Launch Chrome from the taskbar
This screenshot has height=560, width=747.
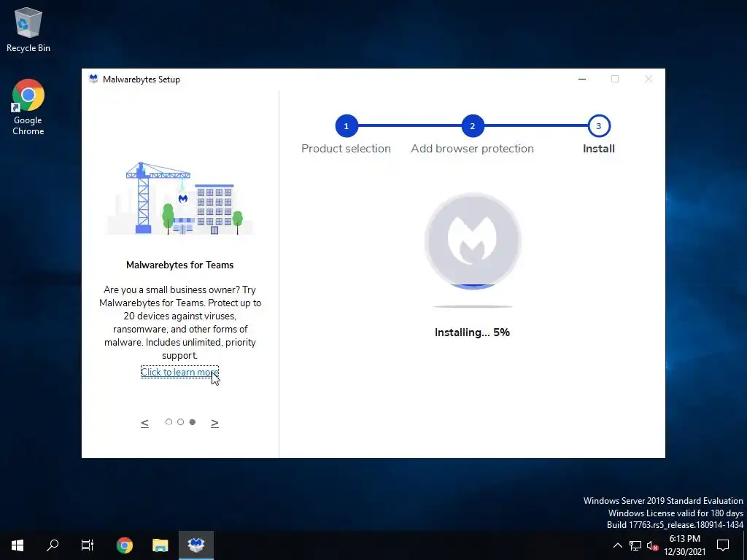pos(124,545)
